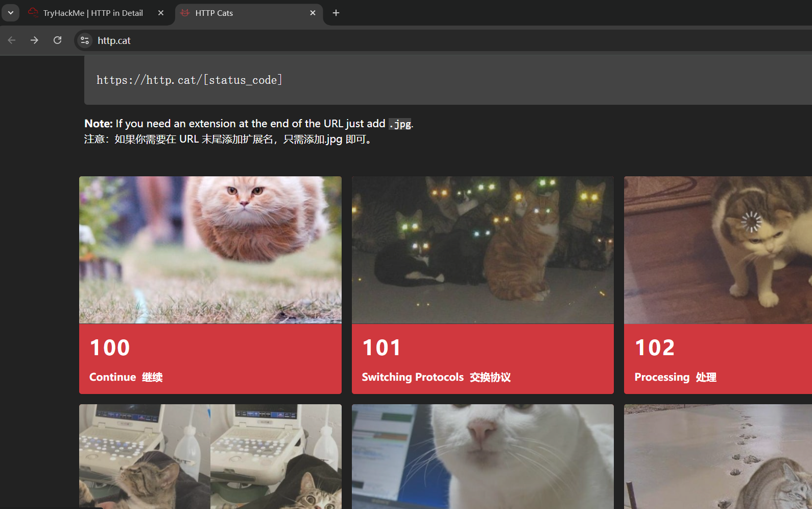This screenshot has width=812, height=509.
Task: Click the Processing label
Action: click(662, 377)
